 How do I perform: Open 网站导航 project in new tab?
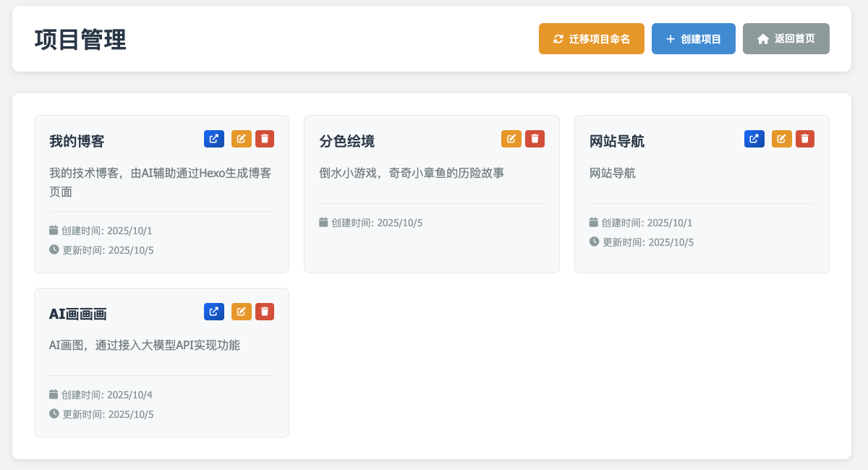pyautogui.click(x=754, y=138)
